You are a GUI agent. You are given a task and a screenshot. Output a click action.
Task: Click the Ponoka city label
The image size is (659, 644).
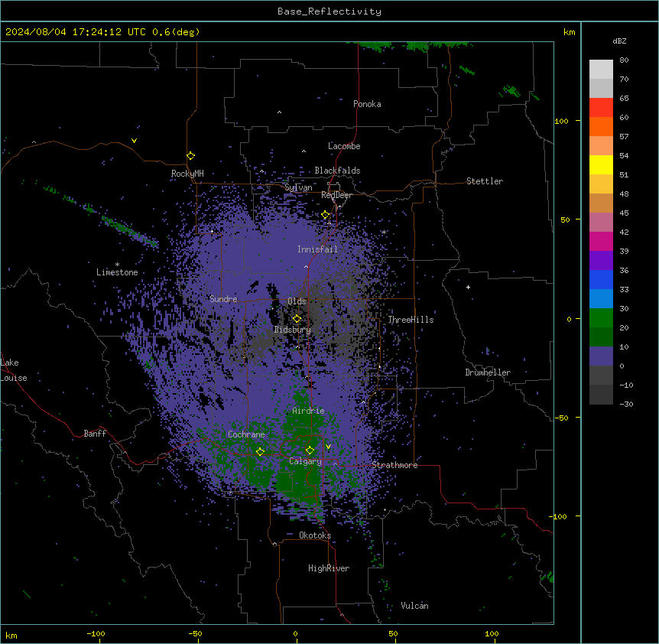[x=367, y=104]
